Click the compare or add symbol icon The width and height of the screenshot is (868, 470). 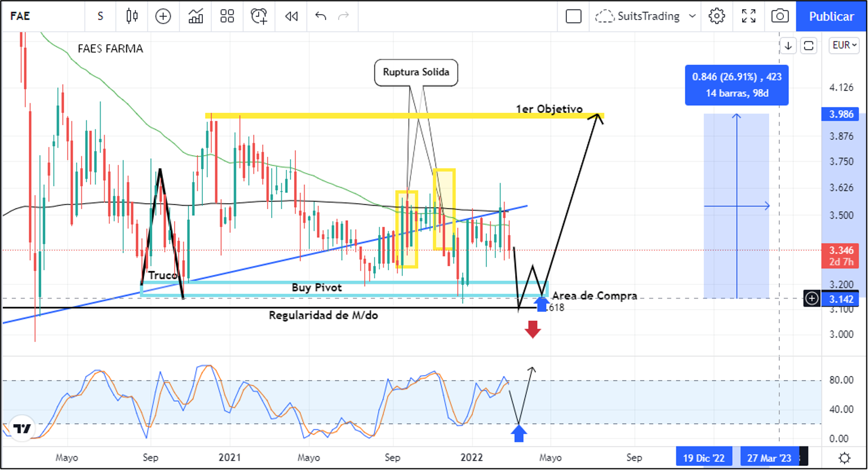163,16
